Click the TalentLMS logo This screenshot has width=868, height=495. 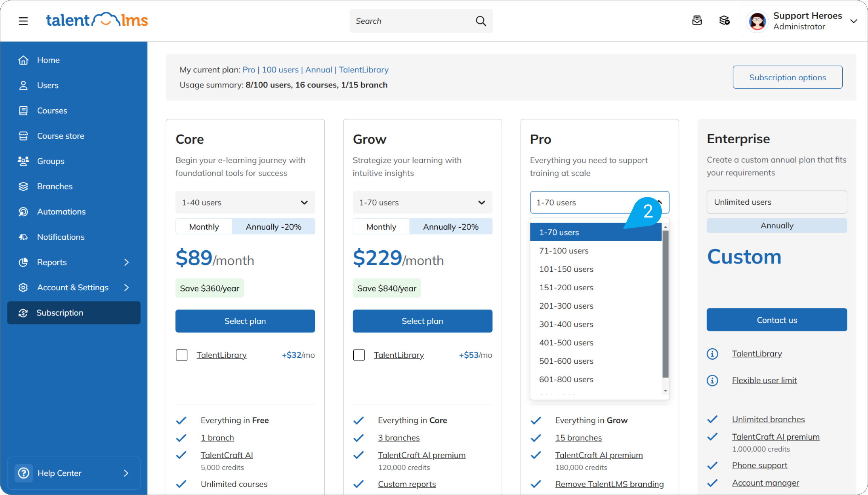pyautogui.click(x=97, y=20)
